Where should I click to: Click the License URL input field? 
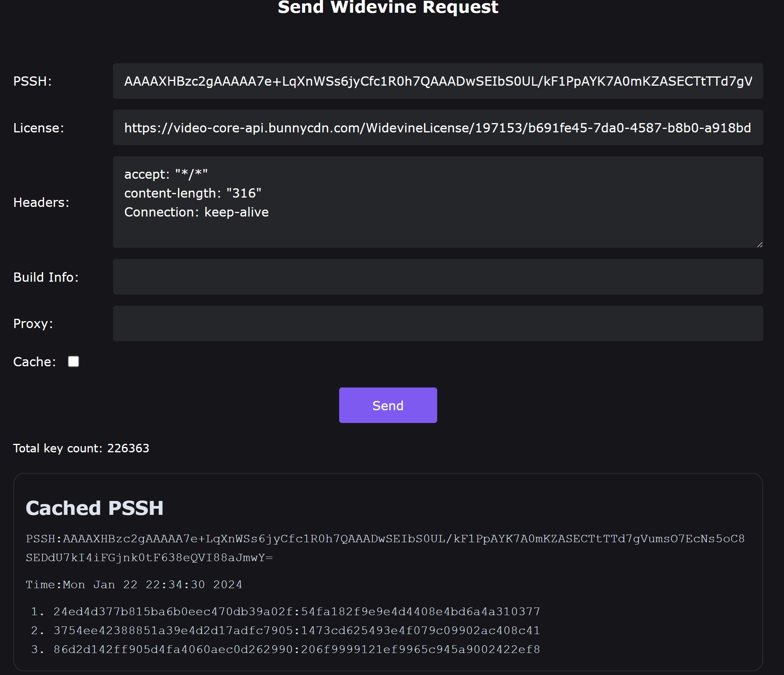click(438, 128)
